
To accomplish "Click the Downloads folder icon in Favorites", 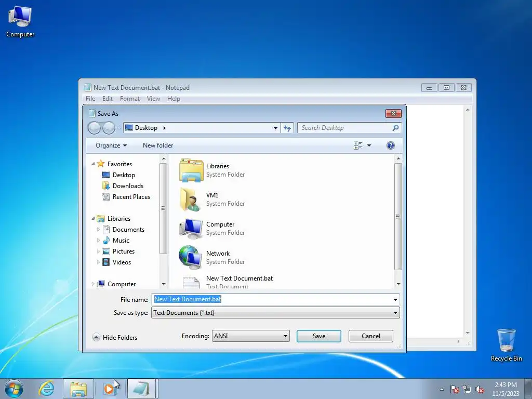I will 106,186.
